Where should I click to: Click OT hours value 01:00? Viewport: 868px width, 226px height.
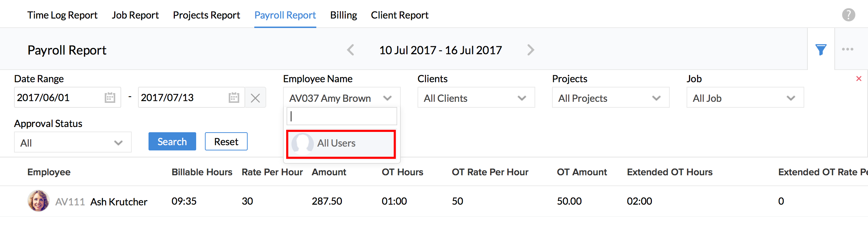coord(394,201)
